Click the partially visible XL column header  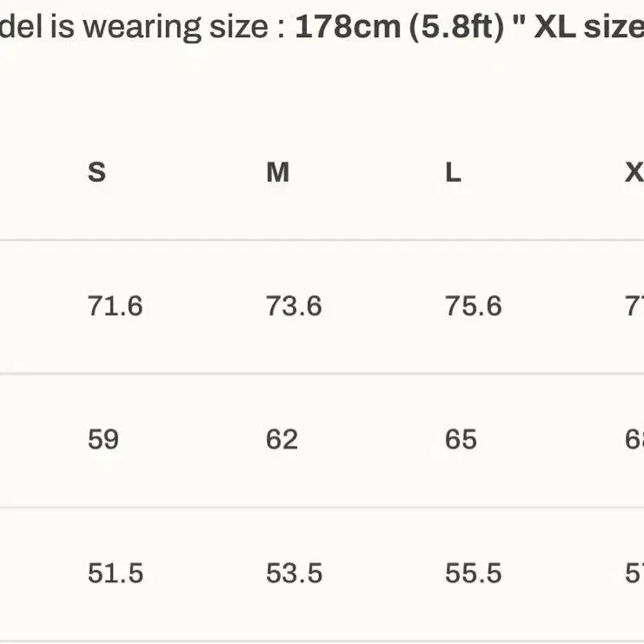(634, 172)
